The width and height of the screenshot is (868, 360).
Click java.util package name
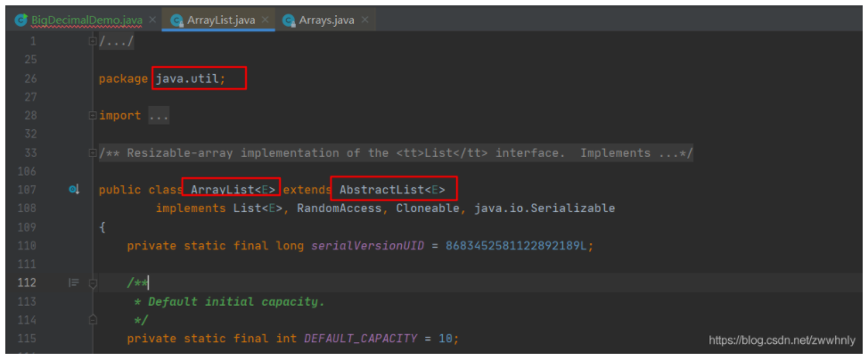tap(187, 78)
